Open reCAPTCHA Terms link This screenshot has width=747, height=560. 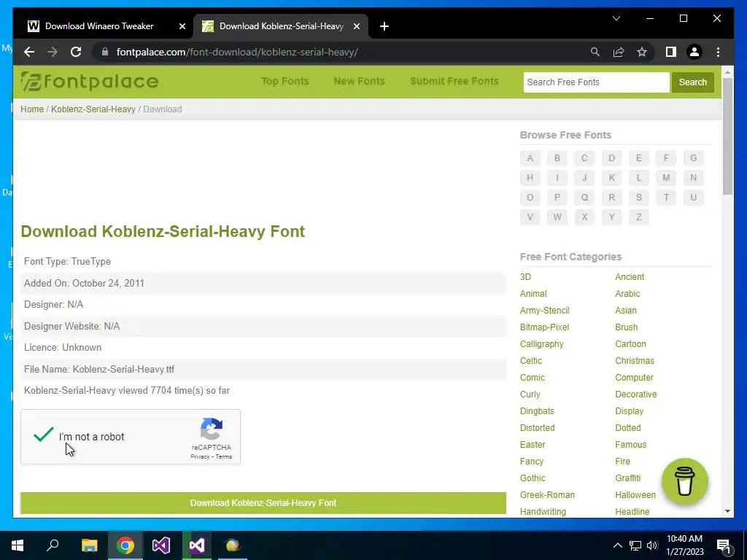click(x=223, y=456)
